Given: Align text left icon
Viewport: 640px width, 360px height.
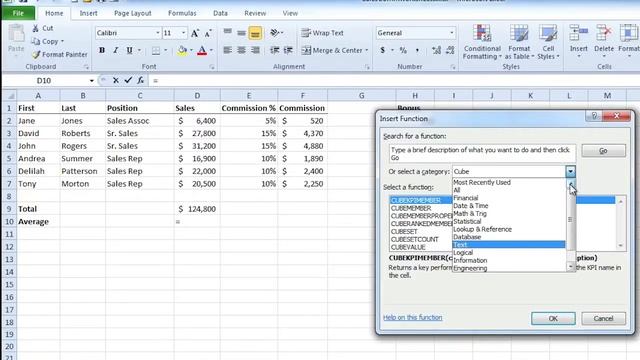Looking at the screenshot, I should pos(228,50).
